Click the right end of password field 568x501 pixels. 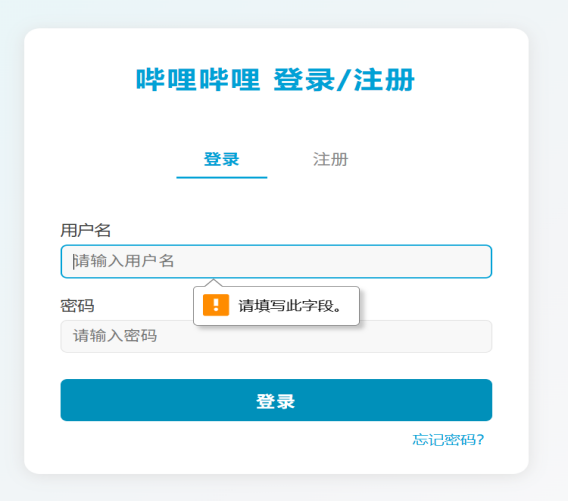(x=478, y=336)
